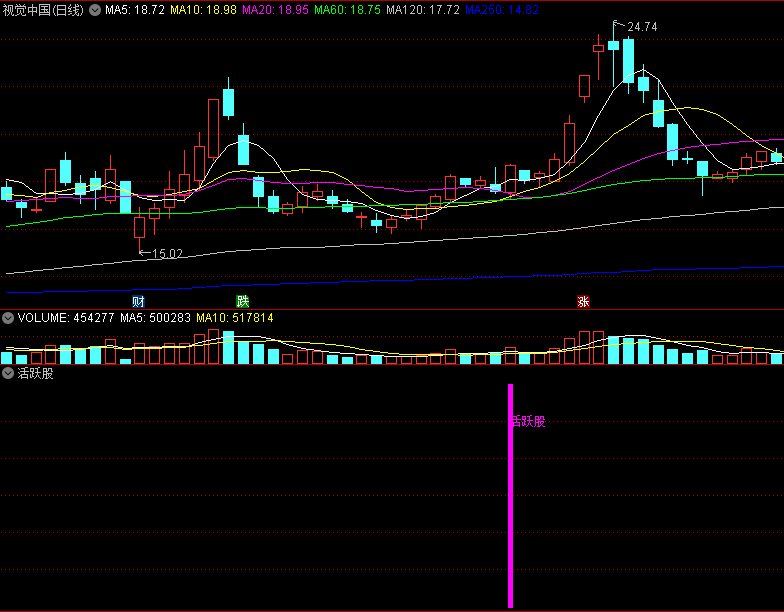Click the magenta 活跃股 signal text label
This screenshot has height=612, width=784.
click(x=528, y=422)
